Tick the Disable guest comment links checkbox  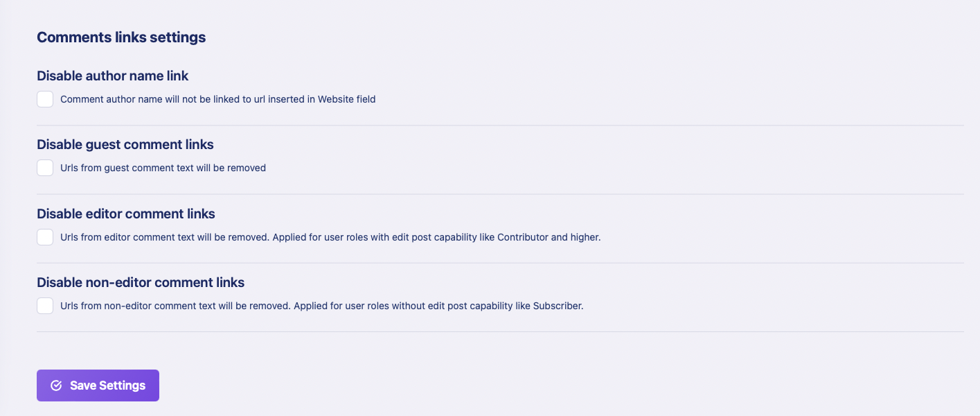click(45, 168)
